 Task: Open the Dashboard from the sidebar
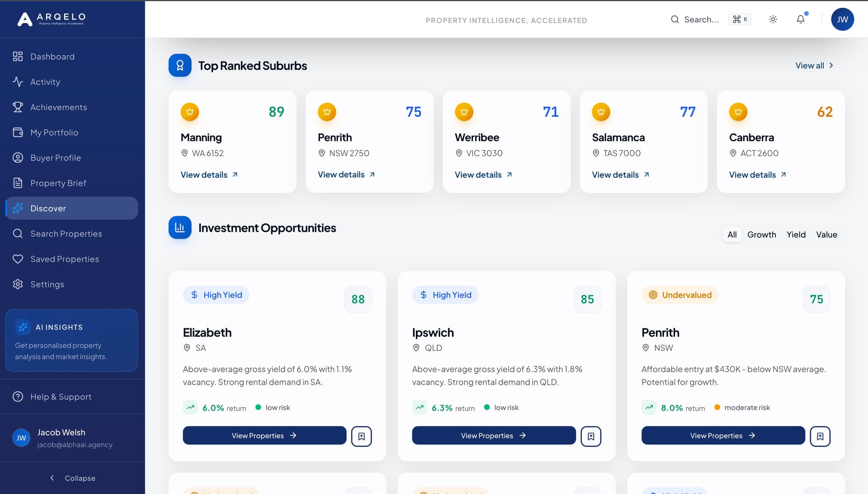[52, 56]
